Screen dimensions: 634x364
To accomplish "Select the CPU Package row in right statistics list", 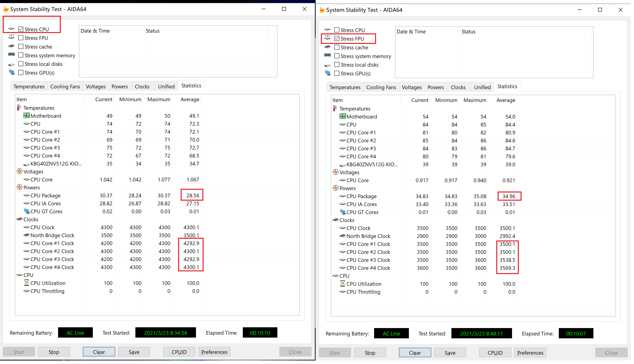I will pyautogui.click(x=361, y=197).
